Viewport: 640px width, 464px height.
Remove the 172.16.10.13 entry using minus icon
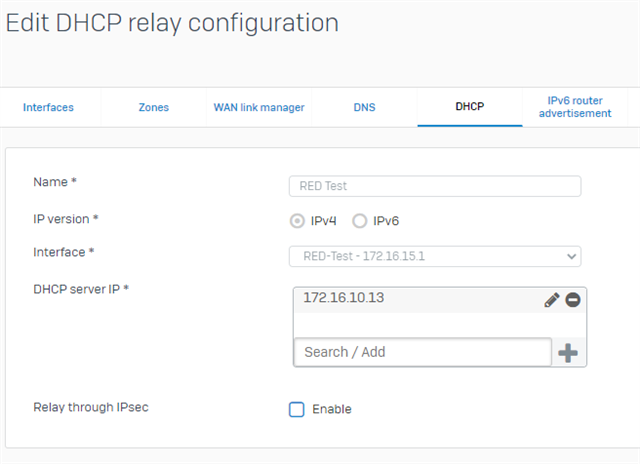click(573, 300)
